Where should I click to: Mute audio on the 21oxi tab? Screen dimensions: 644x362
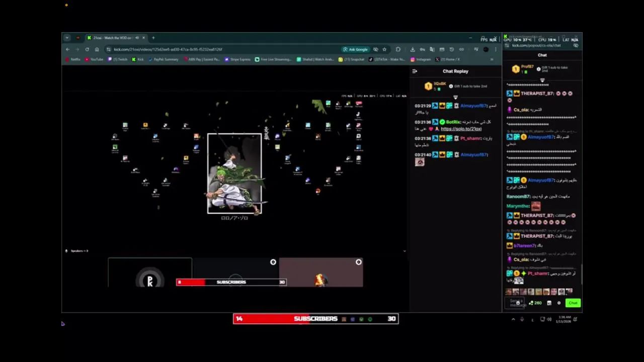coord(137,38)
